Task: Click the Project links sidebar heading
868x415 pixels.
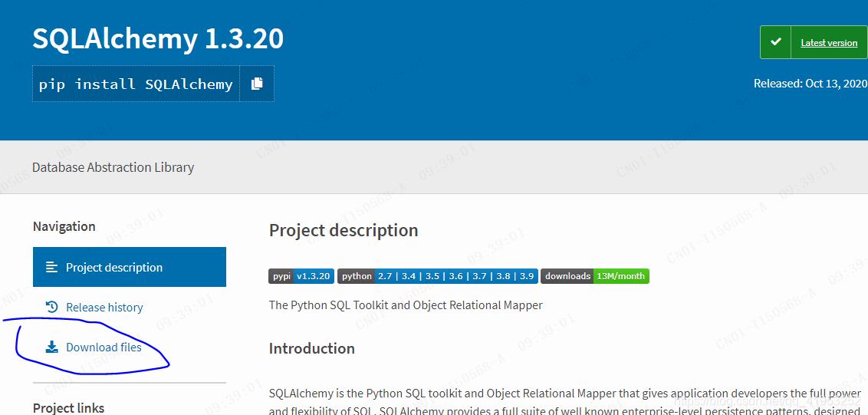Action: (x=69, y=408)
